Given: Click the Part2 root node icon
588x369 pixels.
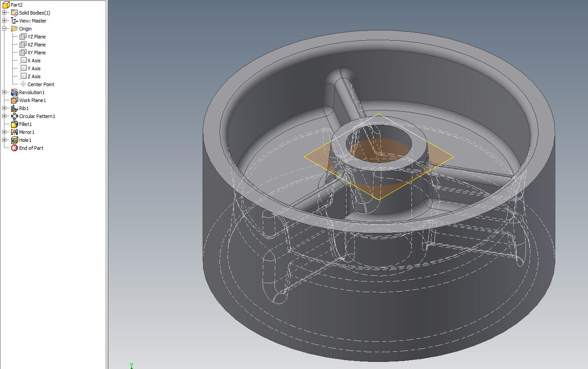Looking at the screenshot, I should coord(6,5).
